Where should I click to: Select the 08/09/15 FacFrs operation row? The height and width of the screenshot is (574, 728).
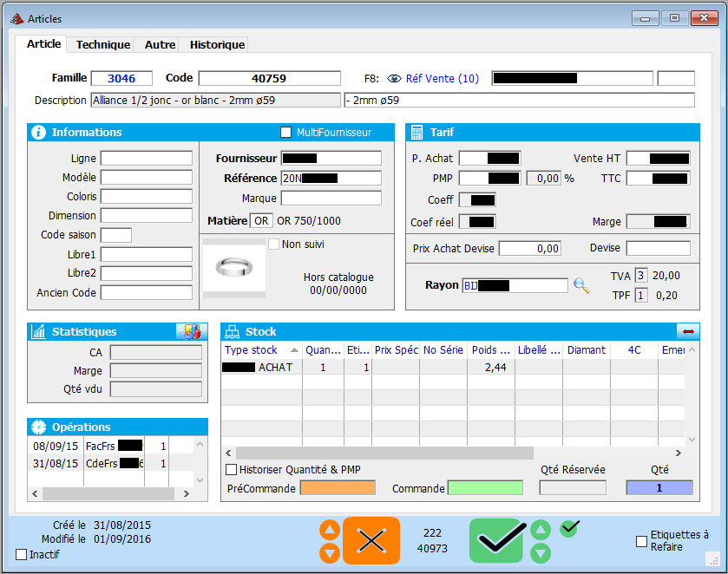pyautogui.click(x=110, y=446)
